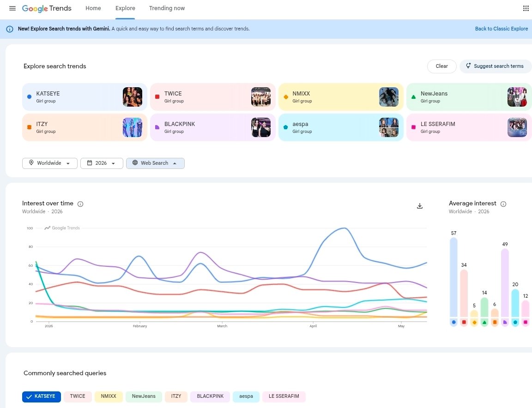Open the 2026 date range dropdown
The height and width of the screenshot is (408, 532).
[x=102, y=163]
